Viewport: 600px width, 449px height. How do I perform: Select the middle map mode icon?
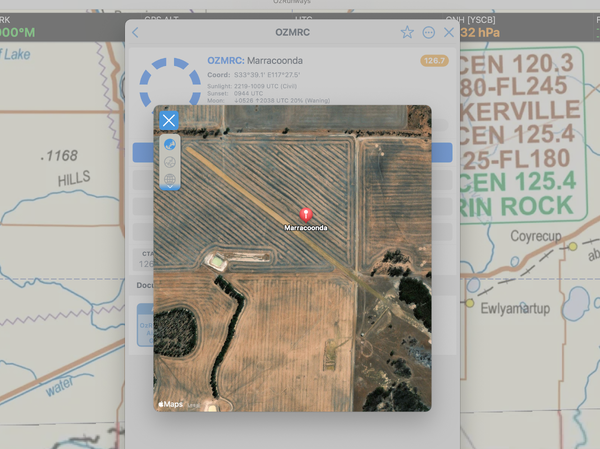(x=169, y=162)
